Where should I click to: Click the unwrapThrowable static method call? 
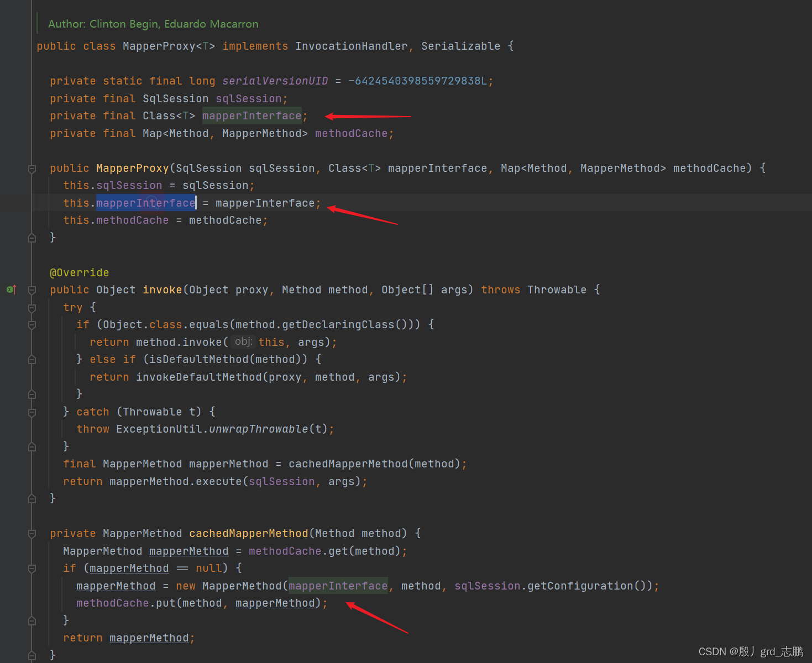point(259,429)
